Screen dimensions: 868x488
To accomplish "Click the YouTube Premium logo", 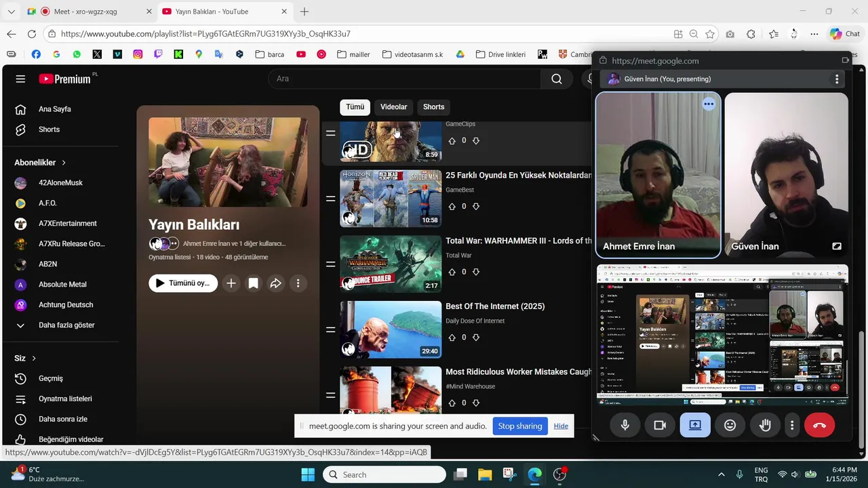I will point(64,79).
